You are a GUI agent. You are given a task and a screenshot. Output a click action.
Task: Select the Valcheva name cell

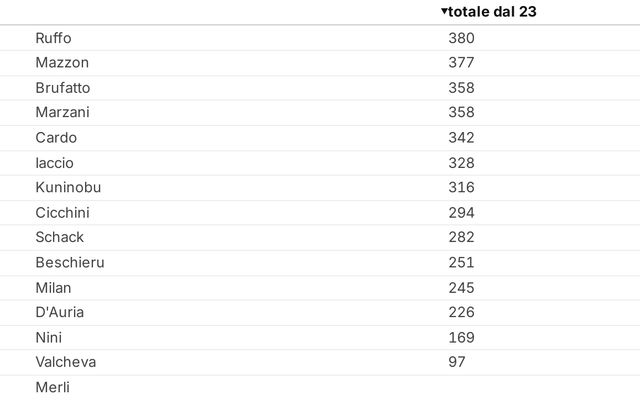[x=66, y=362]
